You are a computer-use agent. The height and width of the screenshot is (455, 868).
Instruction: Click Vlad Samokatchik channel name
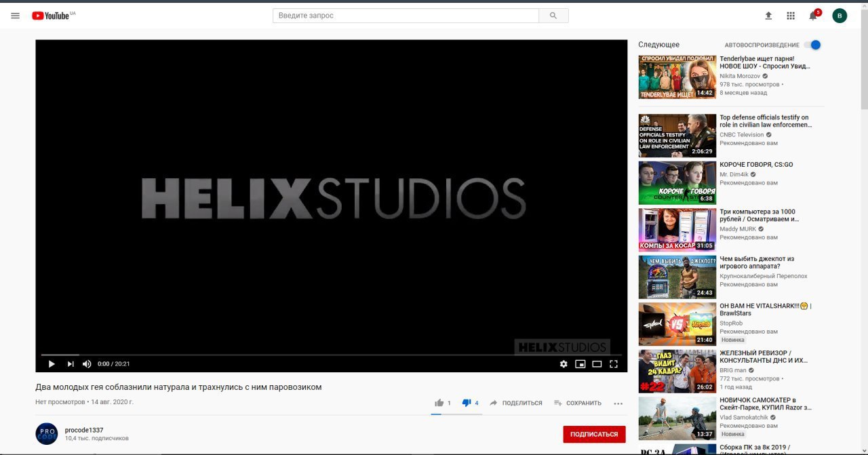(x=743, y=418)
